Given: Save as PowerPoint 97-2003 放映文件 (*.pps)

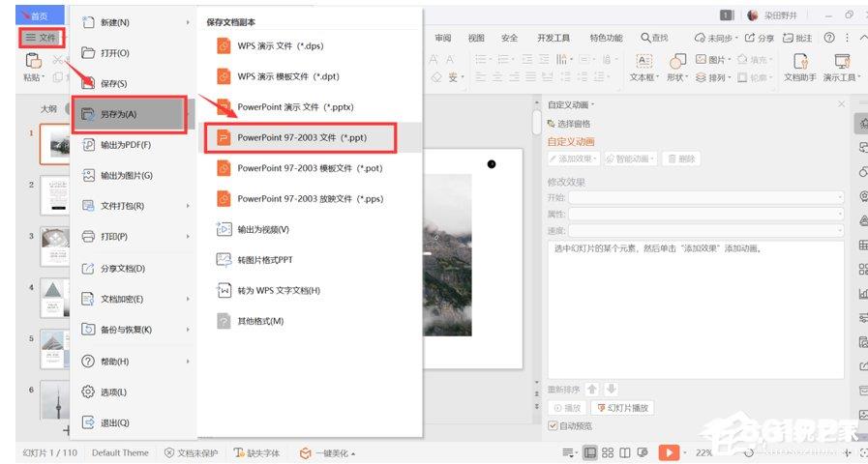Looking at the screenshot, I should [310, 198].
